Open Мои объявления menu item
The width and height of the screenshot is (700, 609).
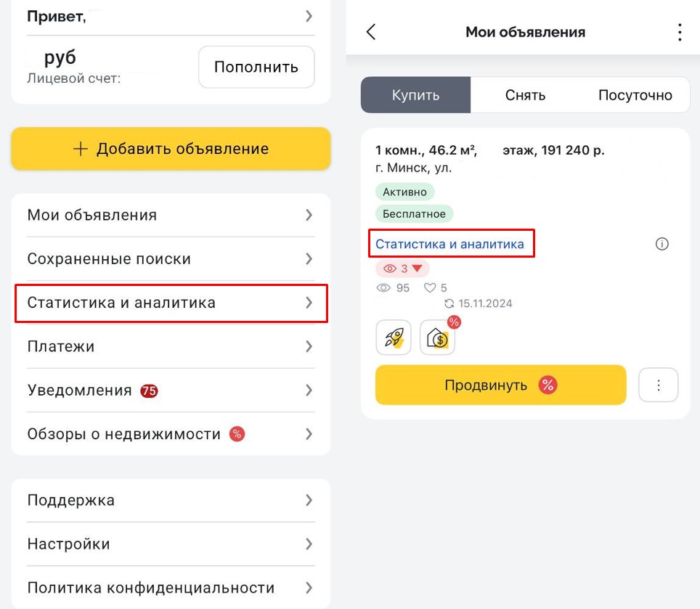(x=170, y=215)
